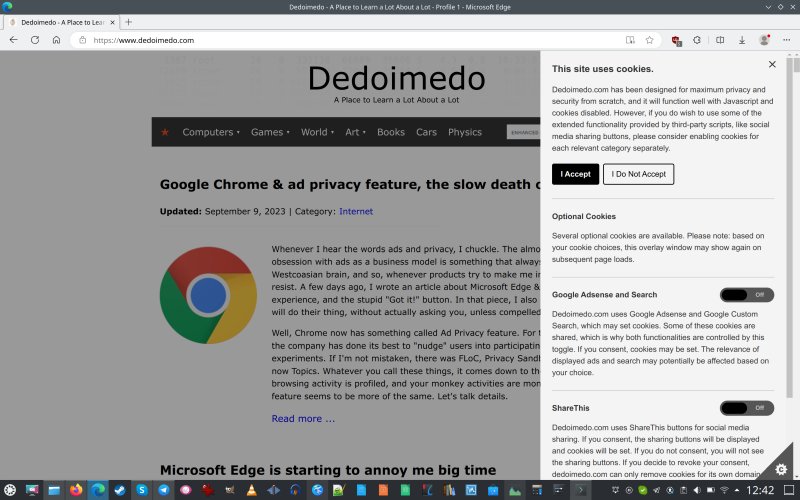
Task: Open the Books section in site menu
Action: click(391, 132)
